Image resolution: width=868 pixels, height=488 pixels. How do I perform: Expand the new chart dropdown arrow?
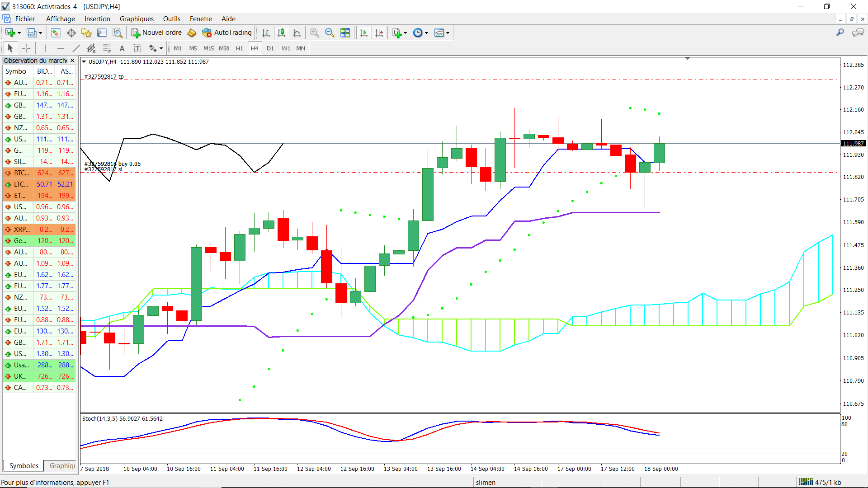tap(19, 33)
